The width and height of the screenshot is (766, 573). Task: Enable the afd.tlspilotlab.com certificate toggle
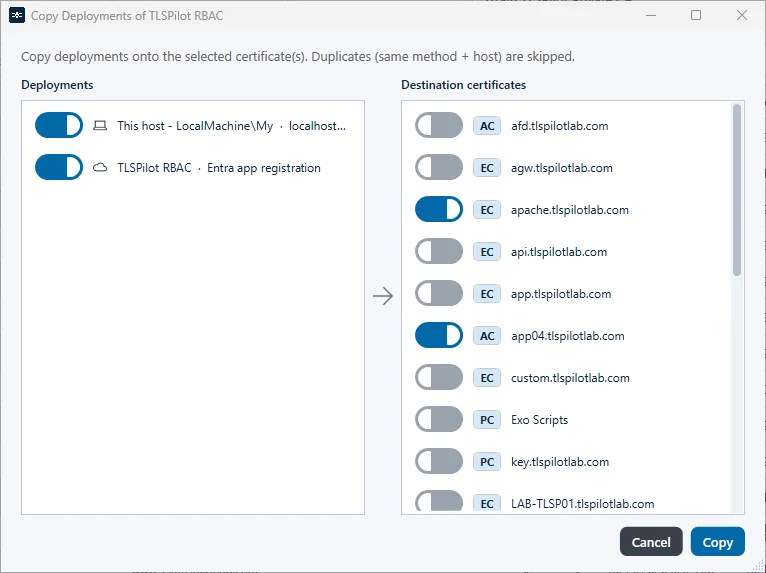(x=439, y=125)
